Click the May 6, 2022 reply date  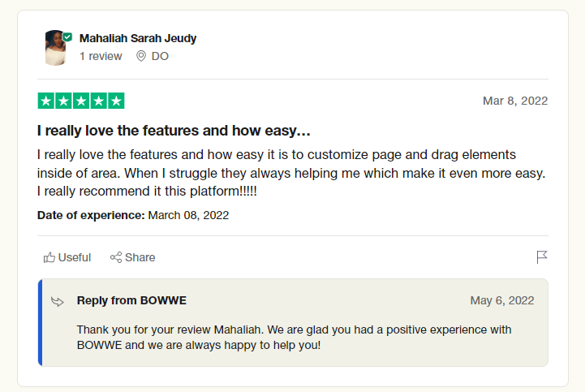point(502,300)
